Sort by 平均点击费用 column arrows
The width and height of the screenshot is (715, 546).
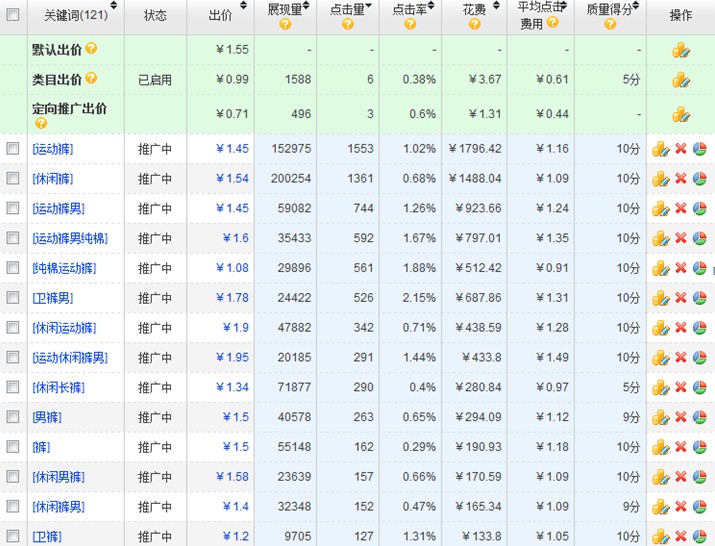[564, 6]
